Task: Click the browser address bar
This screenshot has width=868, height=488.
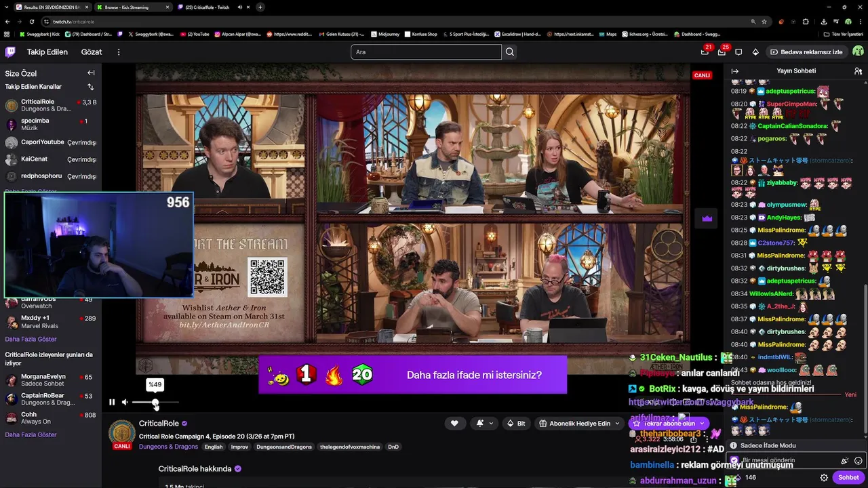Action: [x=400, y=22]
